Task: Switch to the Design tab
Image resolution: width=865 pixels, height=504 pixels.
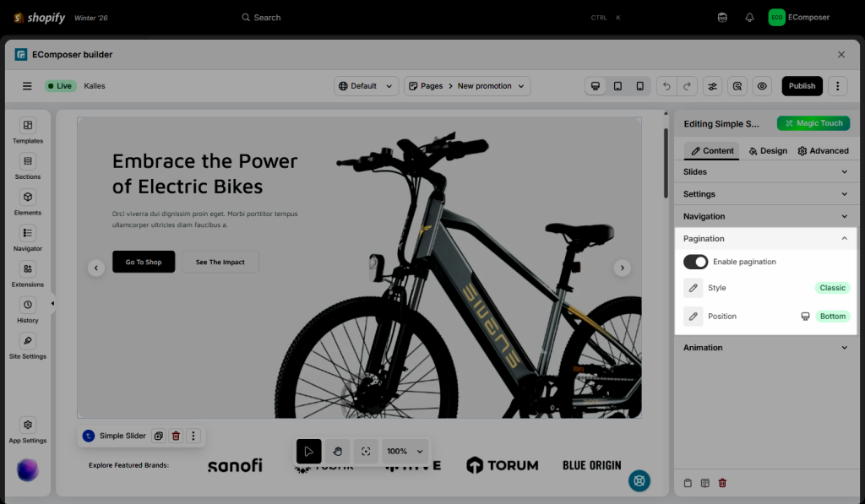Action: (x=767, y=151)
